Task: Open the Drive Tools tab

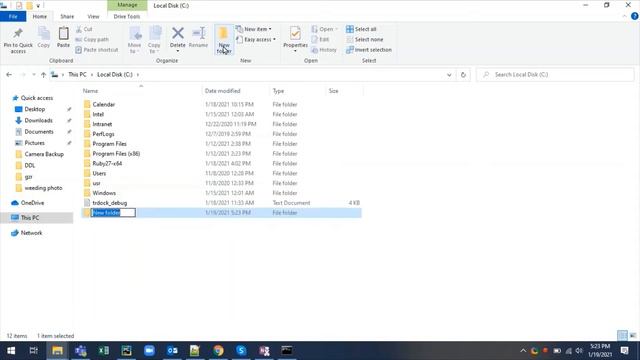Action: tap(127, 16)
